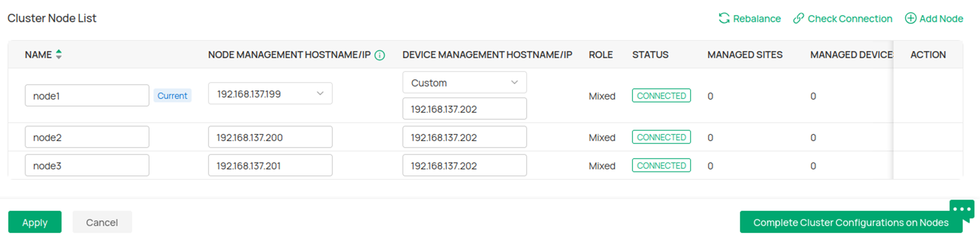The height and width of the screenshot is (235, 980).
Task: Click the Current tag next to node1
Action: pos(172,96)
